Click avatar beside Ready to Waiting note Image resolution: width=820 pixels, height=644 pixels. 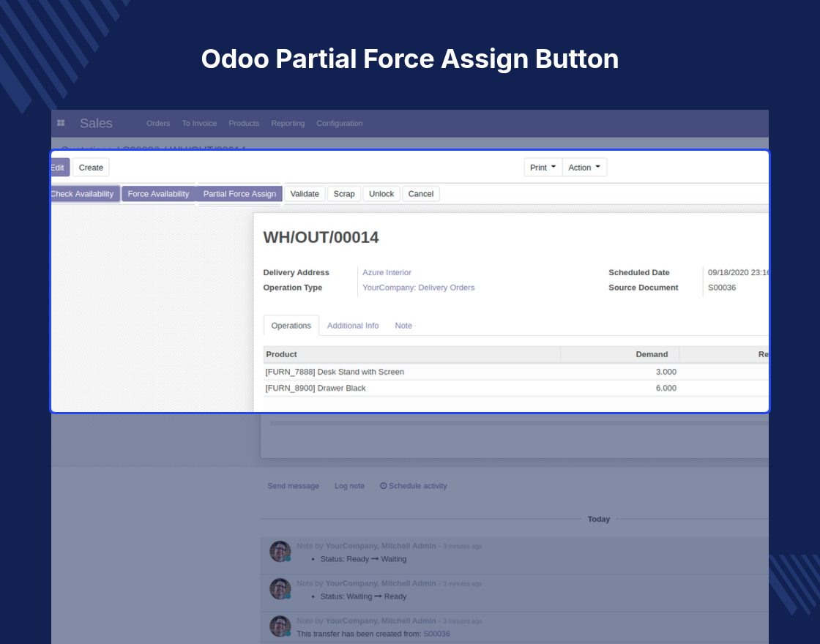point(280,552)
